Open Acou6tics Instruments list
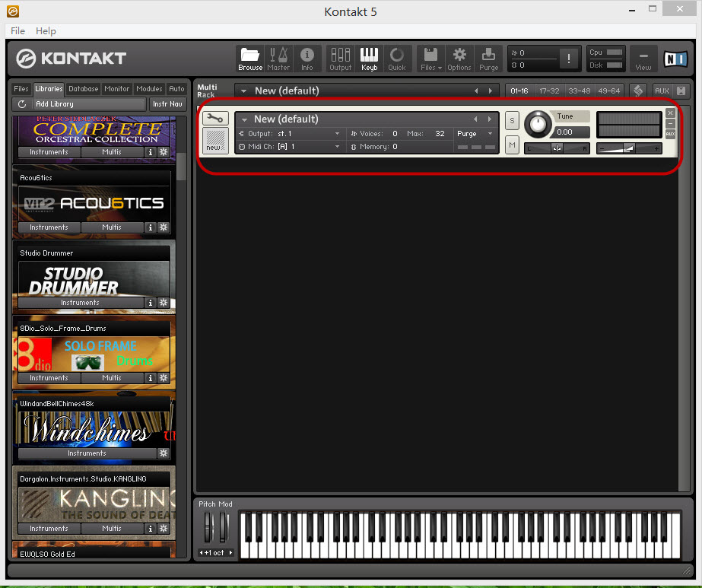 coord(49,227)
